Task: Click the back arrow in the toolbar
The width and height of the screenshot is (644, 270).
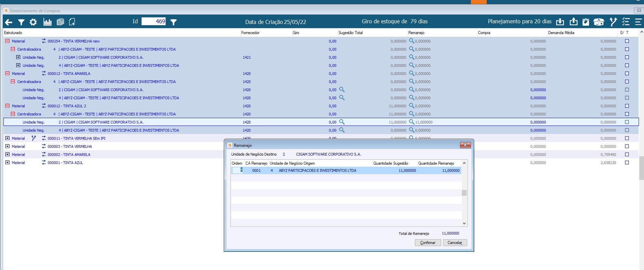Action: (x=8, y=22)
